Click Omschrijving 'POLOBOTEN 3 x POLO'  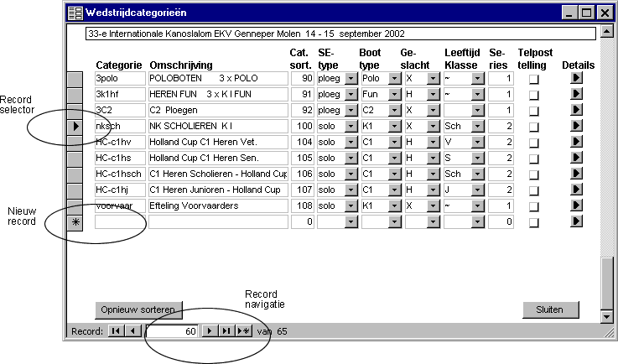point(218,79)
